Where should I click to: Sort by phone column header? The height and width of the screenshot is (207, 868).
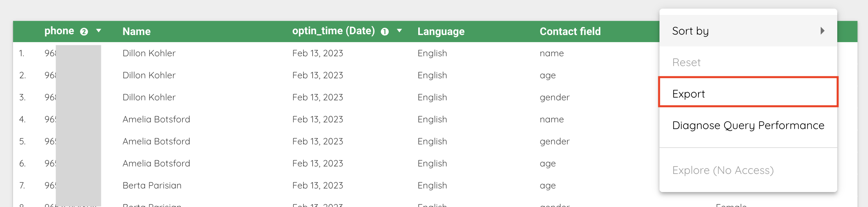[x=59, y=31]
